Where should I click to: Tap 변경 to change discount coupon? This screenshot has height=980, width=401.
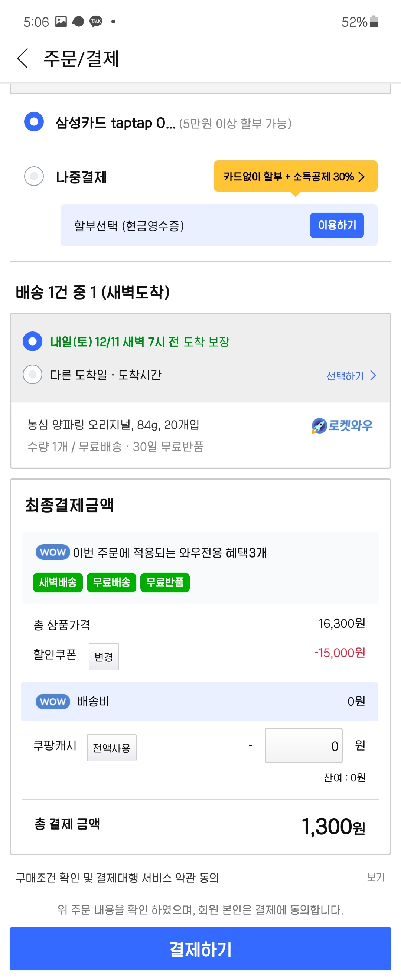(x=104, y=657)
